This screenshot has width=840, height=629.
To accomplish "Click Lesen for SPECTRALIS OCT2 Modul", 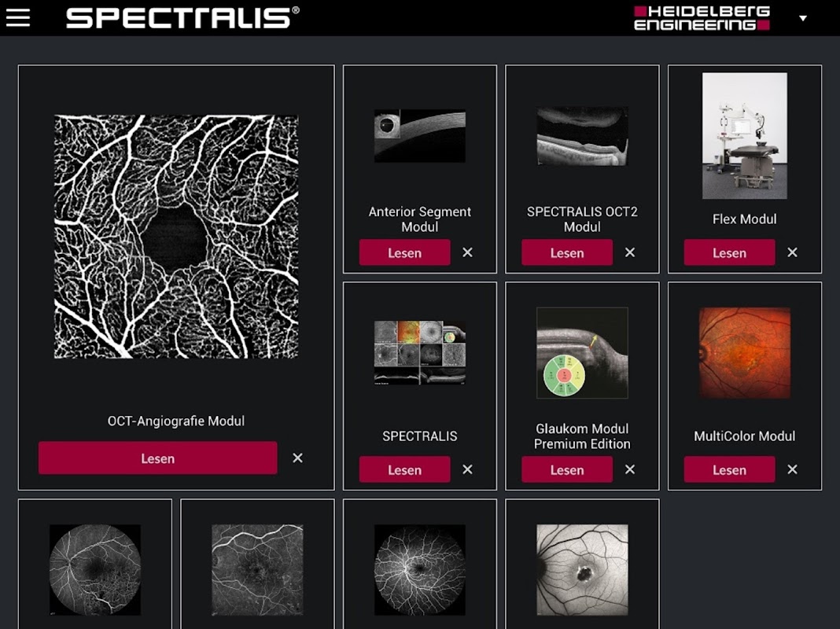I will [567, 252].
